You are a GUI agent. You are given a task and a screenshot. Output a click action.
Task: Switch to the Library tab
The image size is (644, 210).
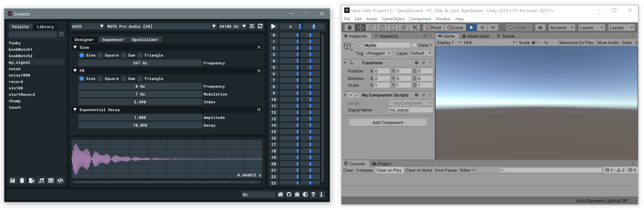click(x=45, y=27)
